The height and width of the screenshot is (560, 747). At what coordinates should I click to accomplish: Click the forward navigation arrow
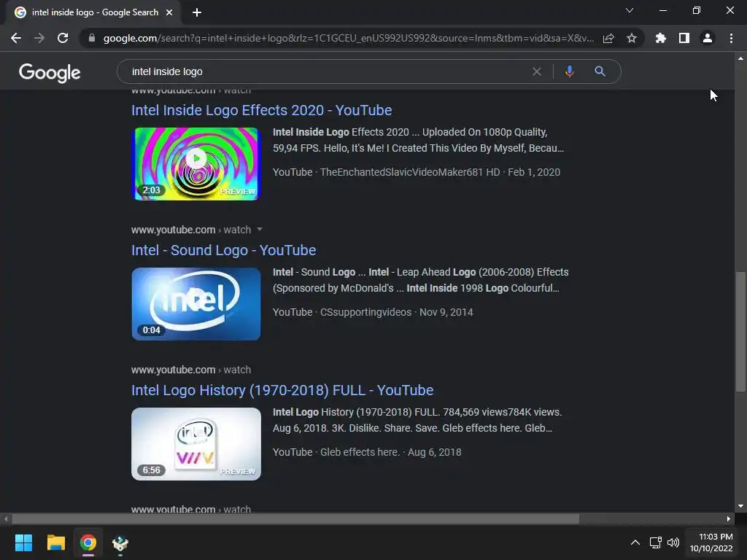pyautogui.click(x=39, y=38)
